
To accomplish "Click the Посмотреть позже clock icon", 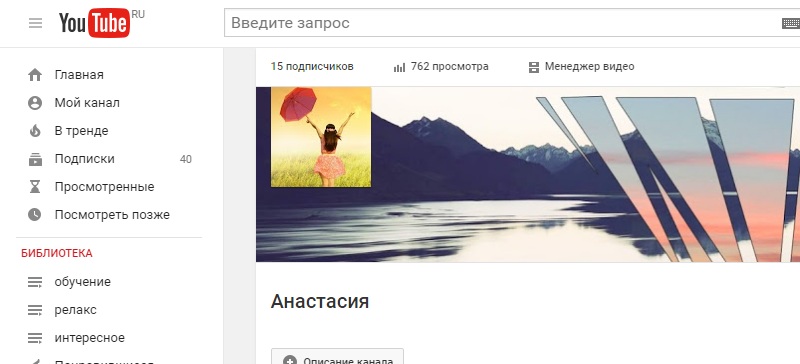I will click(x=35, y=215).
